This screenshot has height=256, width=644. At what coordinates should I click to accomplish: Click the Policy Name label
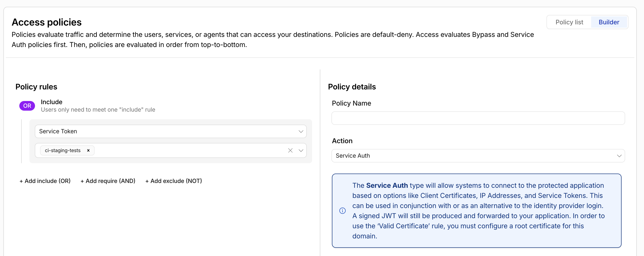(351, 103)
